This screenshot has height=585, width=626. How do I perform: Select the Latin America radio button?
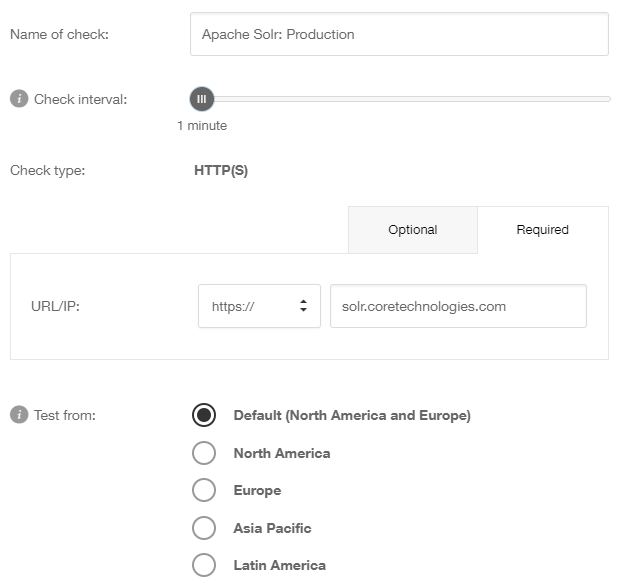(x=204, y=565)
